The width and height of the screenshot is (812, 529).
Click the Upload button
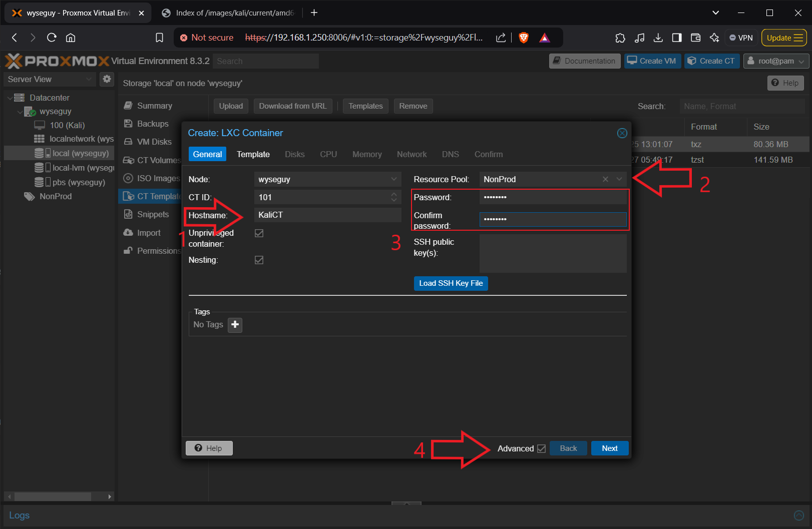231,106
